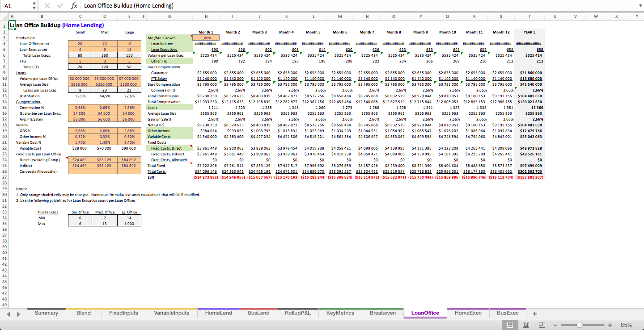
Task: Click Lg. Office Max value 1 000
Action: click(x=129, y=224)
